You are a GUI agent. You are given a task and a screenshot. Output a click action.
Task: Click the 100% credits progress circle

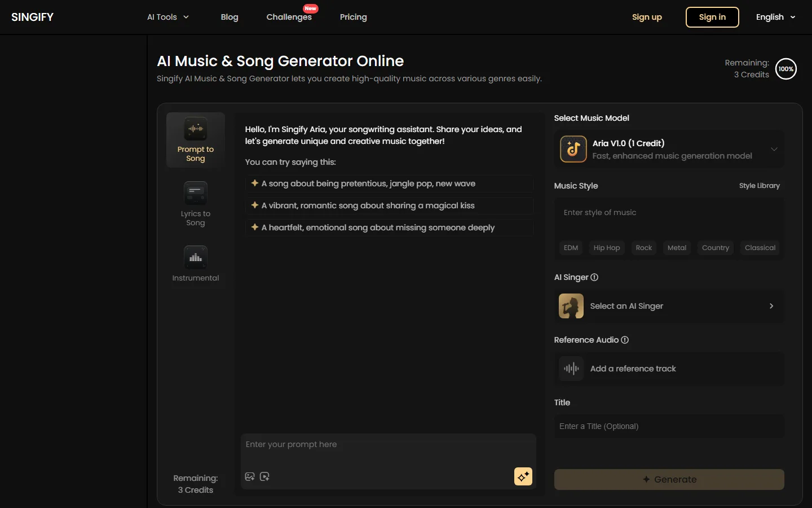click(786, 69)
